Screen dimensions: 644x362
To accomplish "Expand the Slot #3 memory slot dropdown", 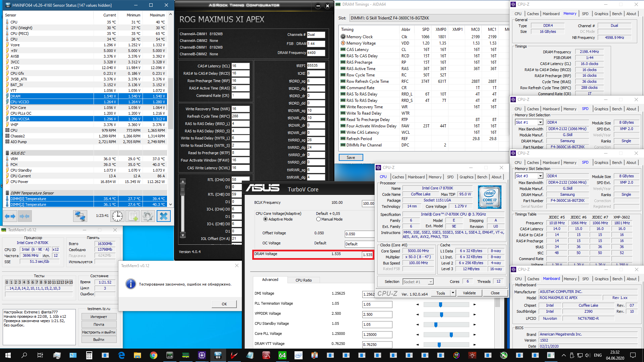I will 540,176.
